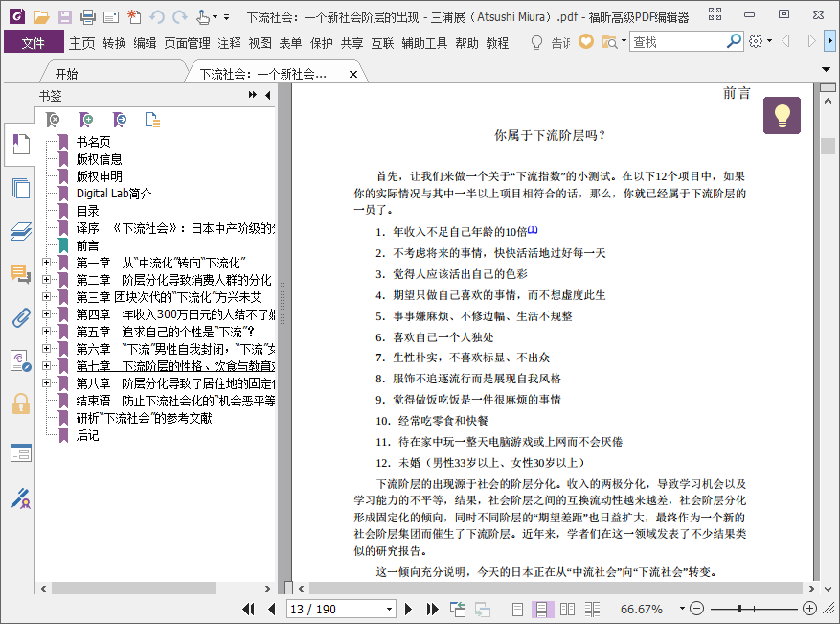The image size is (840, 624).
Task: Expand the 第一章 bookmark node
Action: click(46, 262)
